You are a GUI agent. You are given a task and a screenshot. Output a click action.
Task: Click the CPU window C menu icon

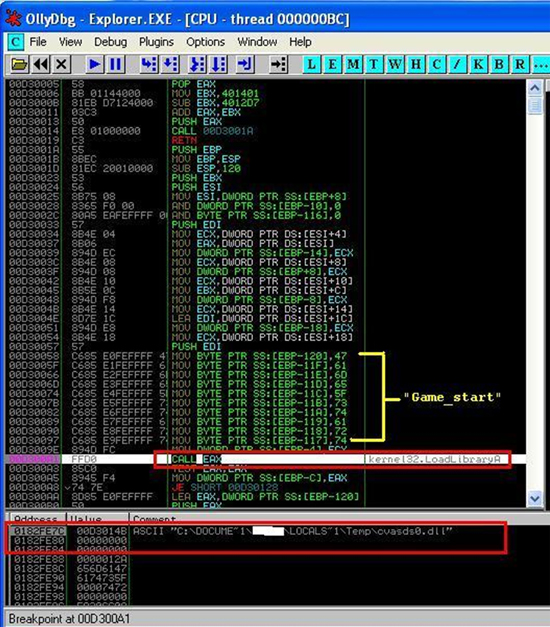click(16, 42)
